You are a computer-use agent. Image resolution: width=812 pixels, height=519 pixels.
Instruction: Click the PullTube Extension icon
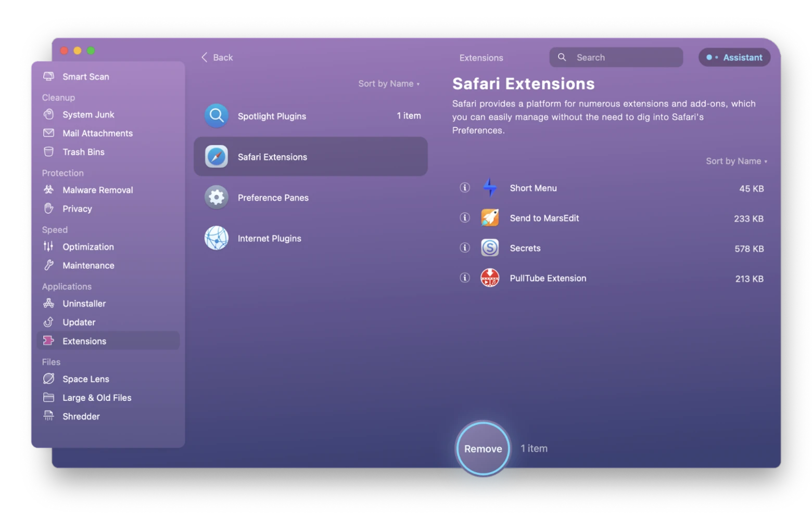point(489,278)
